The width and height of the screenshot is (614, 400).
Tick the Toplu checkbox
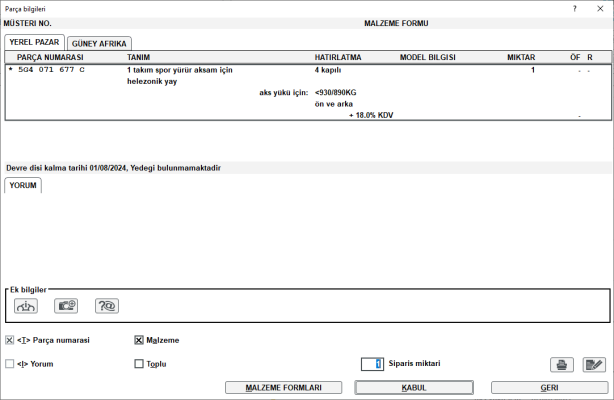[139, 364]
